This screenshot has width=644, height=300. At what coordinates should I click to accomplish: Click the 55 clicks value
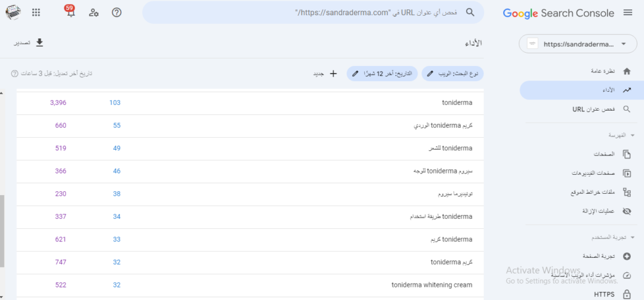(117, 126)
